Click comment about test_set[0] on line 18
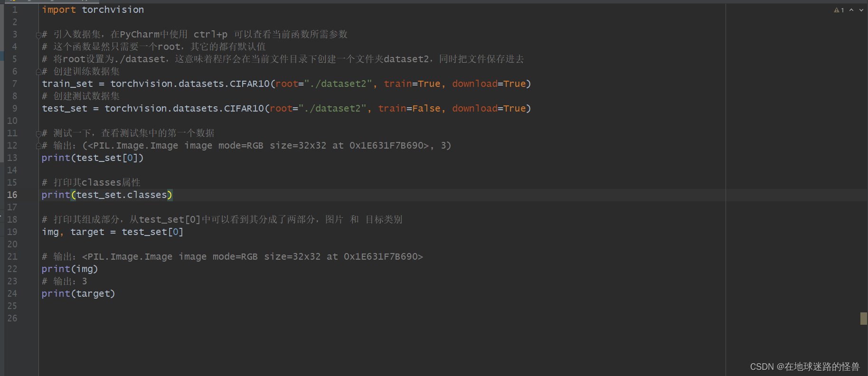This screenshot has width=868, height=376. [x=222, y=219]
